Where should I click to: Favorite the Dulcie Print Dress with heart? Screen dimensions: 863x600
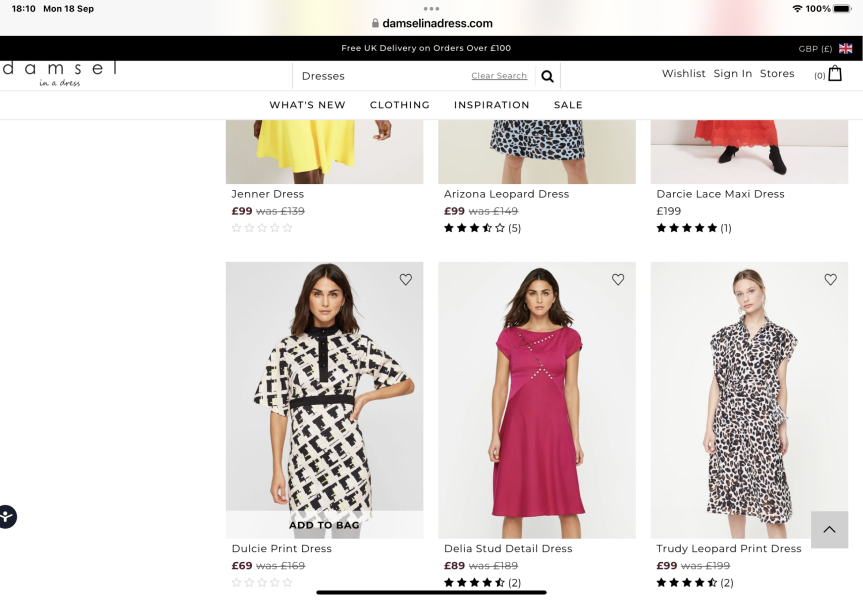(x=405, y=280)
